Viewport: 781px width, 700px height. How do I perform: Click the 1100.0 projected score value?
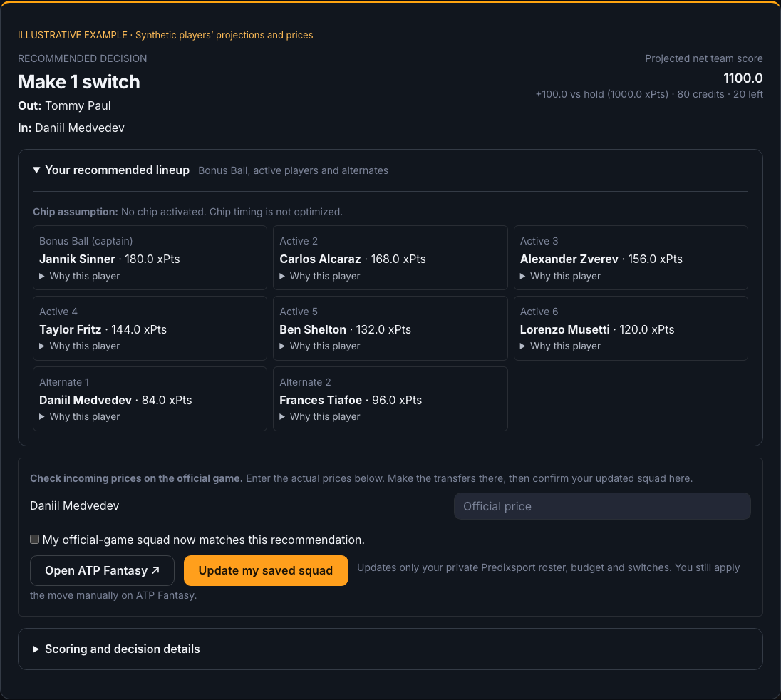click(743, 78)
